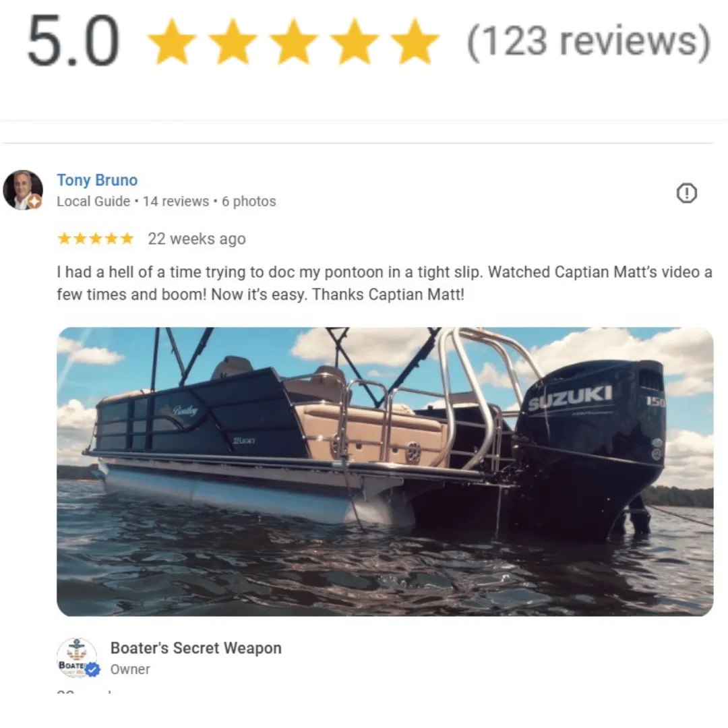Click the (123 reviews) count
This screenshot has width=728, height=728.
pyautogui.click(x=588, y=42)
